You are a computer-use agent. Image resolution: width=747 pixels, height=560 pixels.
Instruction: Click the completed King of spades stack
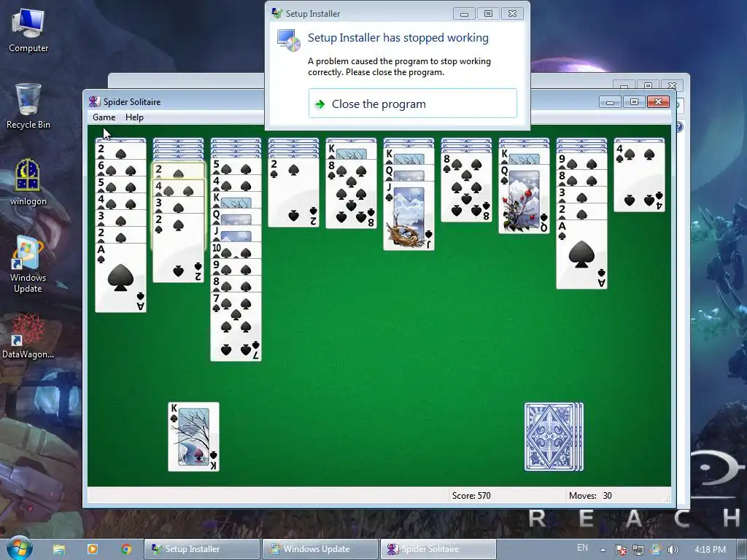(193, 437)
